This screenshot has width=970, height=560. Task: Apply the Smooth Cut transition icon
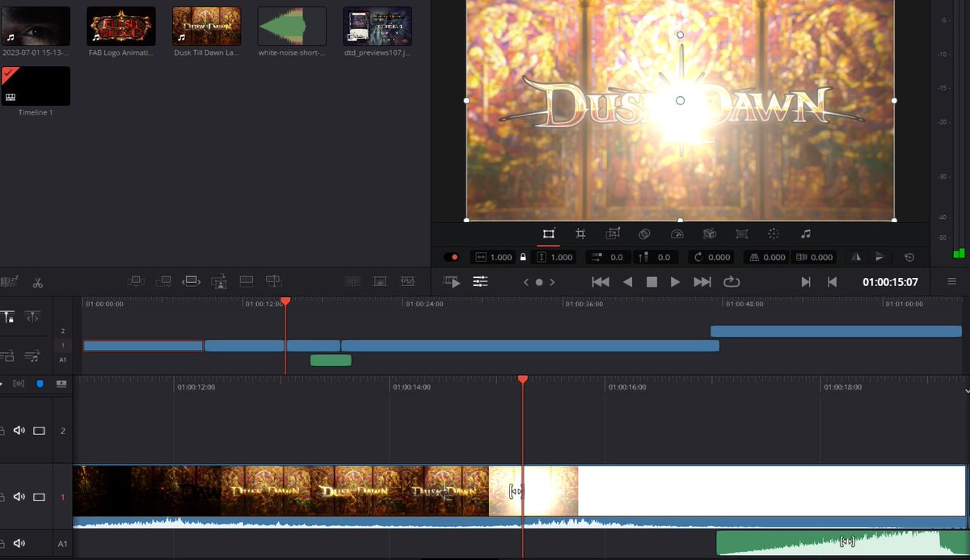click(x=407, y=281)
